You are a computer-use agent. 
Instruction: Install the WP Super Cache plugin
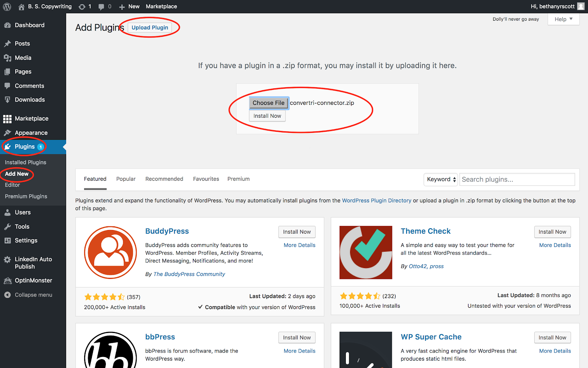(552, 337)
